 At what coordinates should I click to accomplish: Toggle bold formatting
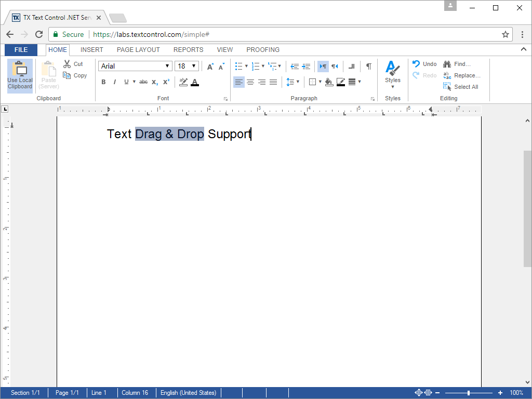103,82
